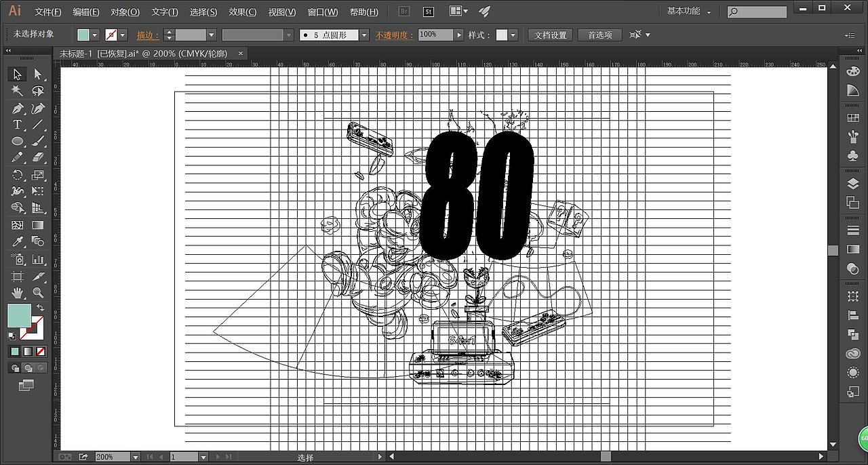Select the Width tool

pyautogui.click(x=18, y=191)
